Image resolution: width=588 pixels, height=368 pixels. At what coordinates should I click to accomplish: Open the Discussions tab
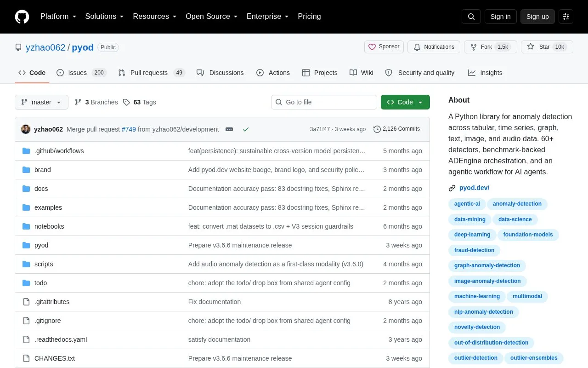click(x=220, y=73)
